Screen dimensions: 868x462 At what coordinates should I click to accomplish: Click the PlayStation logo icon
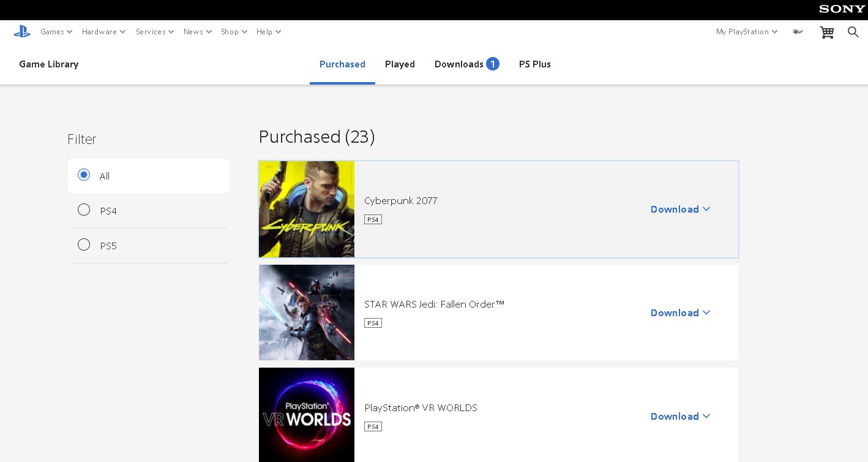click(22, 31)
